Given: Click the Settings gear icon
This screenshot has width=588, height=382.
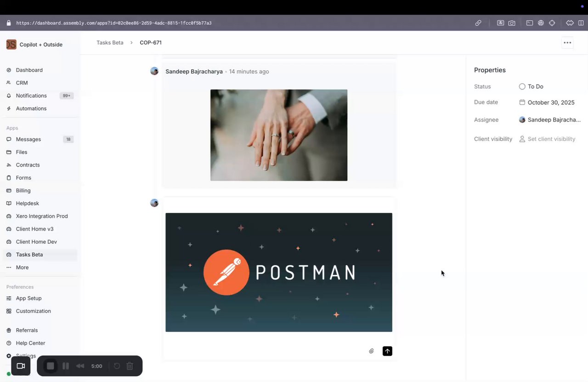Looking at the screenshot, I should point(9,356).
